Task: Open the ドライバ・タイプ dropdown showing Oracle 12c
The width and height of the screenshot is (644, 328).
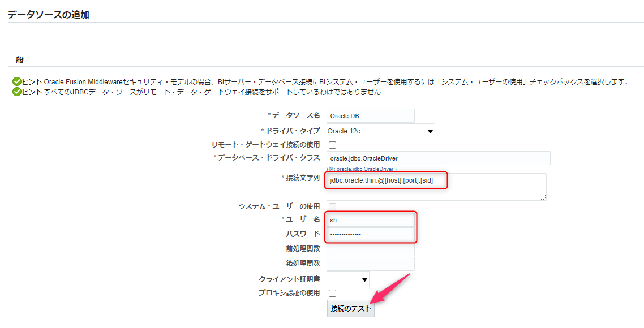Action: 381,131
